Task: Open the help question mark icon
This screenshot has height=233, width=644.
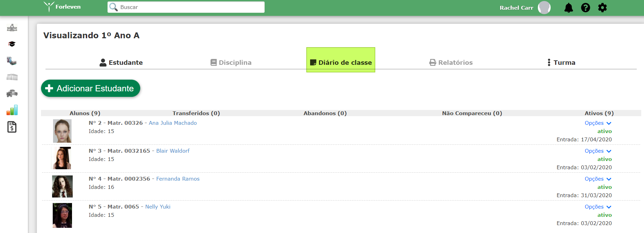Action: click(x=585, y=8)
